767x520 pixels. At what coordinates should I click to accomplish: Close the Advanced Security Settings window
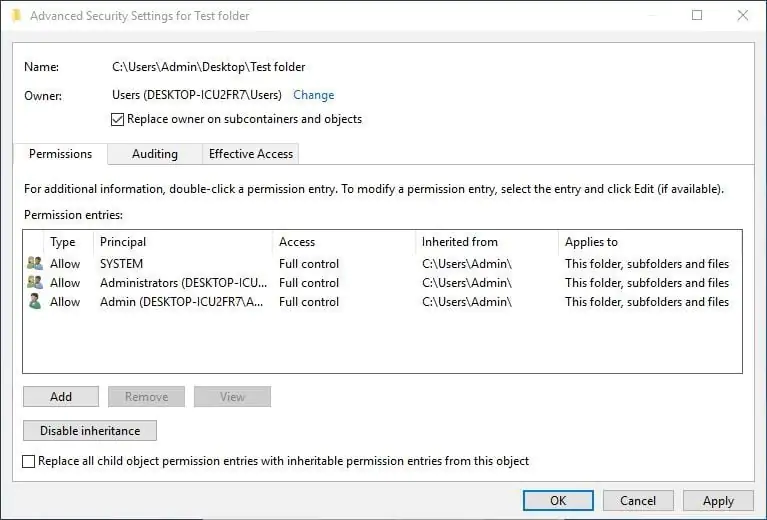click(742, 16)
